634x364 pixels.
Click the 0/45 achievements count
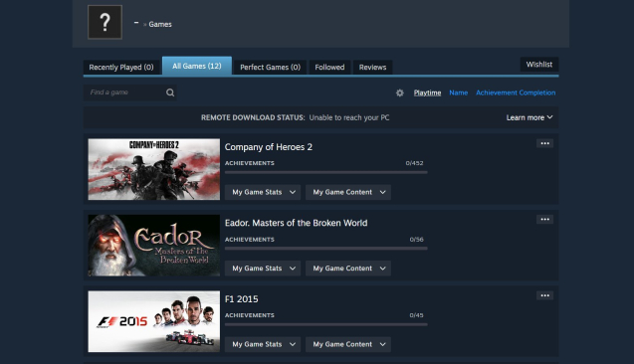tap(416, 315)
